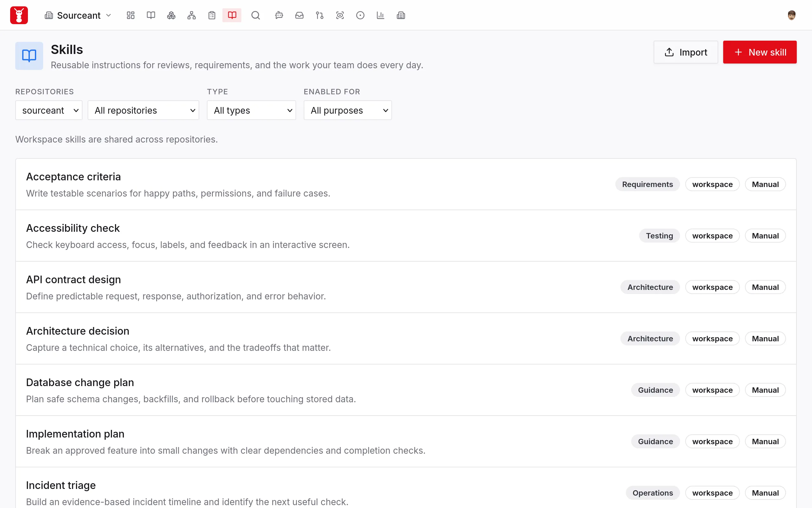Click Manual tag on Accessibility check row

pos(765,236)
